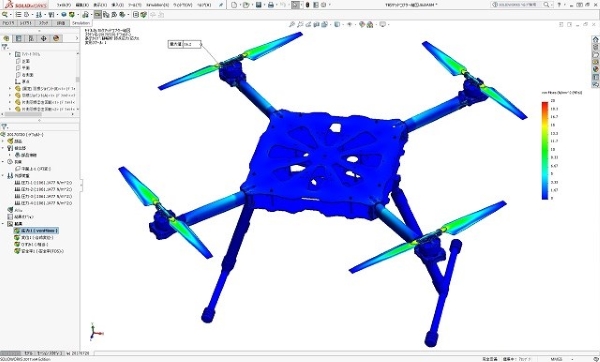
Task: Click the SOLIDWORKS help search field
Action: point(518,5)
